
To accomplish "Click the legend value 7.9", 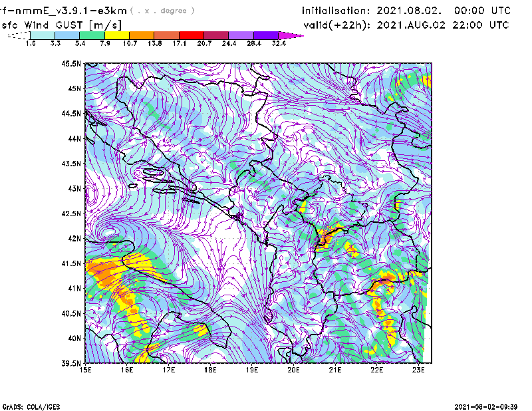I will (x=105, y=43).
